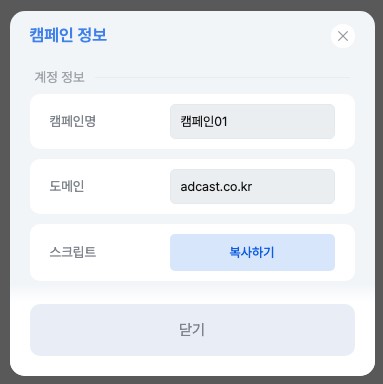Click the horizontal divider beside 계정 정보
383x384 pixels.
(223, 77)
